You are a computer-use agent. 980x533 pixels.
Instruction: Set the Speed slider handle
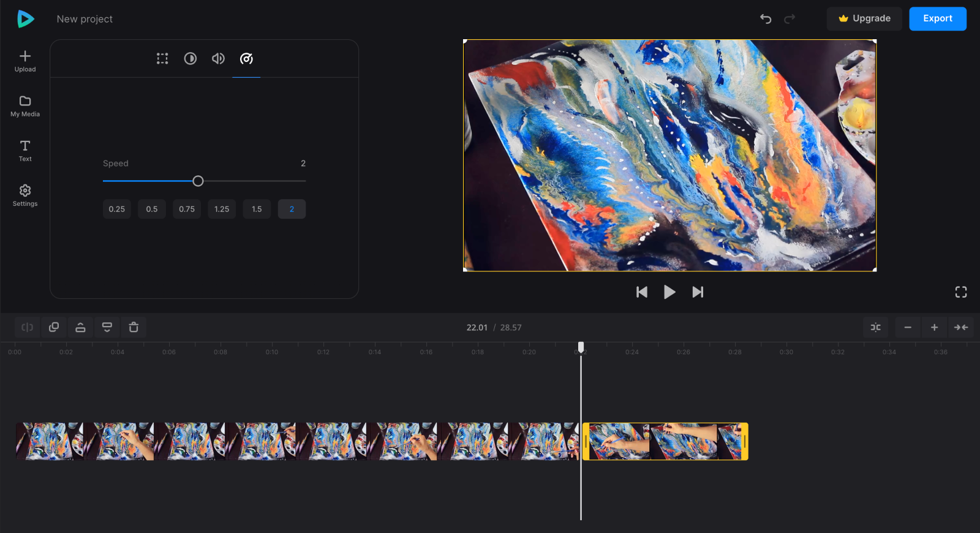tap(198, 181)
